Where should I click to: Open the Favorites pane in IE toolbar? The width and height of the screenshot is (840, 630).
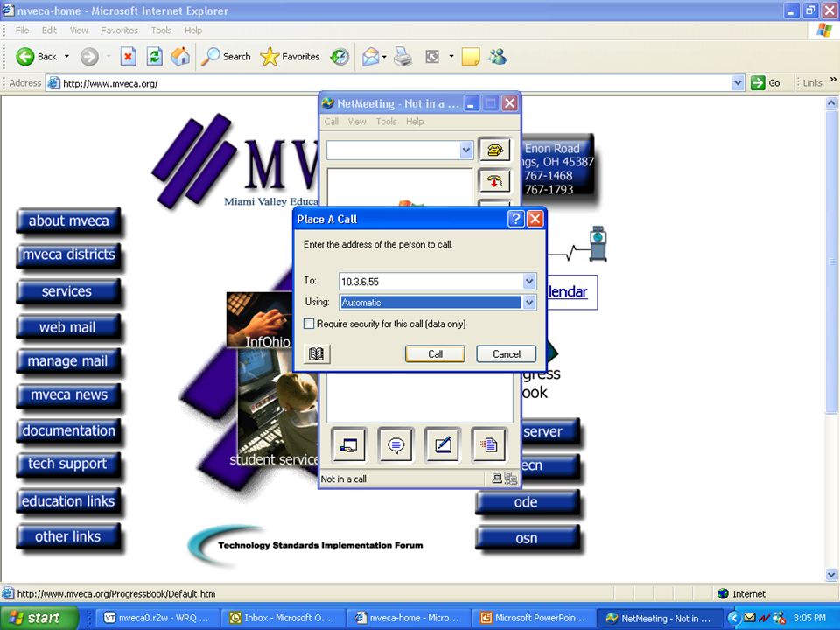pyautogui.click(x=290, y=56)
